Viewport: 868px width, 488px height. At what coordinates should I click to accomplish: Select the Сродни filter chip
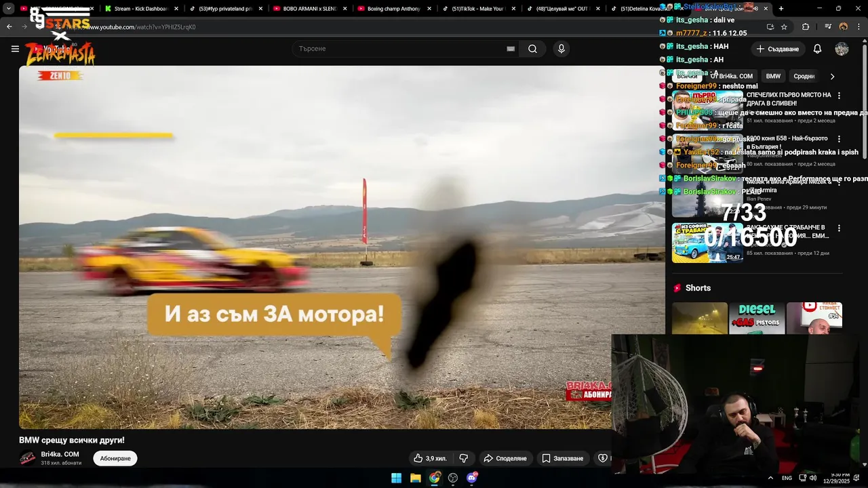[804, 77]
